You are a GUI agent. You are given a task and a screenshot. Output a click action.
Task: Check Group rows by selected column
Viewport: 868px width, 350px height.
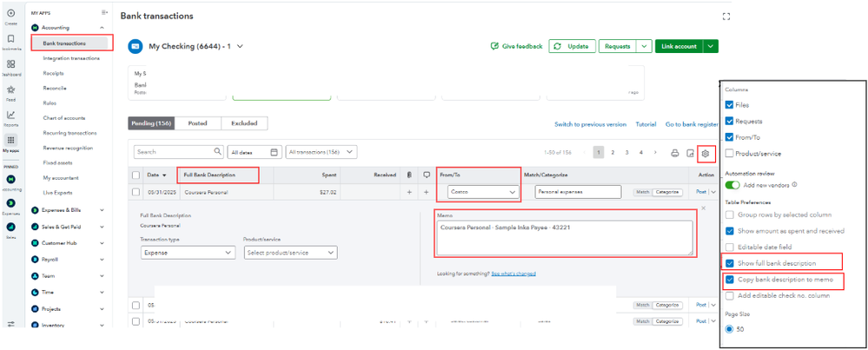729,215
